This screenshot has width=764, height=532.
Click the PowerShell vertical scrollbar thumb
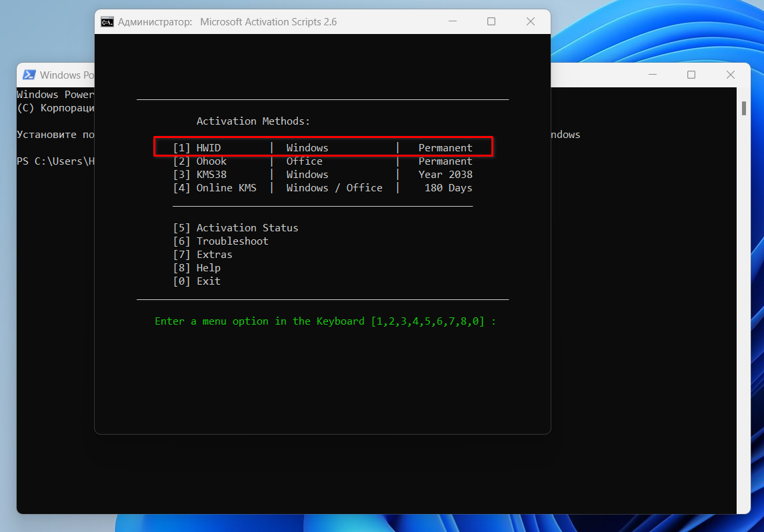click(743, 108)
